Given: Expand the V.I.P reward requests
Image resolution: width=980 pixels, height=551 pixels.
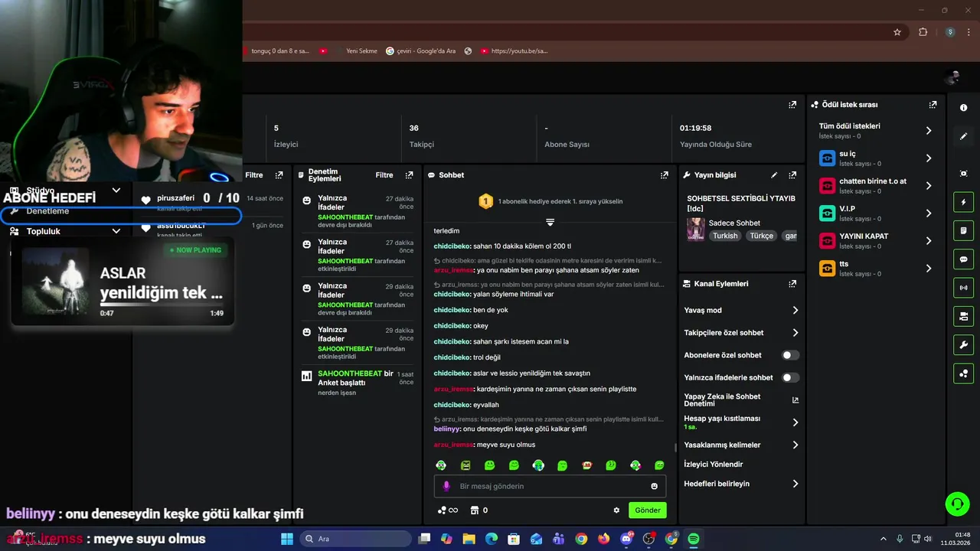Looking at the screenshot, I should (x=929, y=214).
